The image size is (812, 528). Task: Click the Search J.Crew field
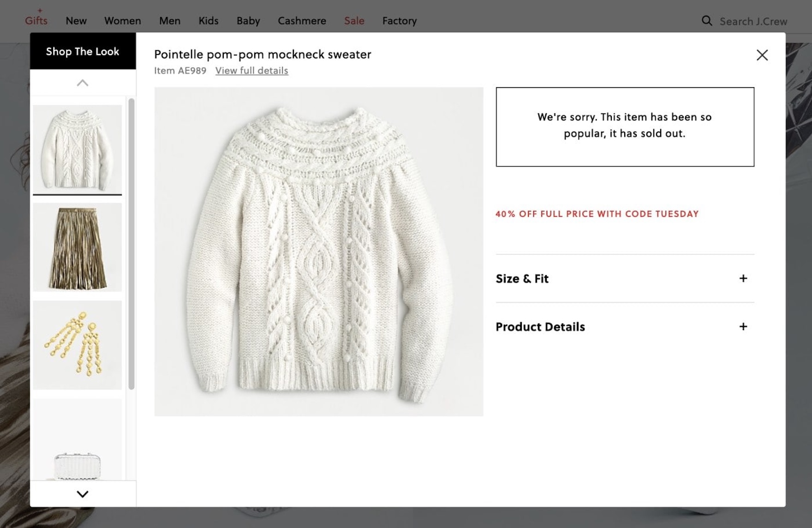(753, 22)
